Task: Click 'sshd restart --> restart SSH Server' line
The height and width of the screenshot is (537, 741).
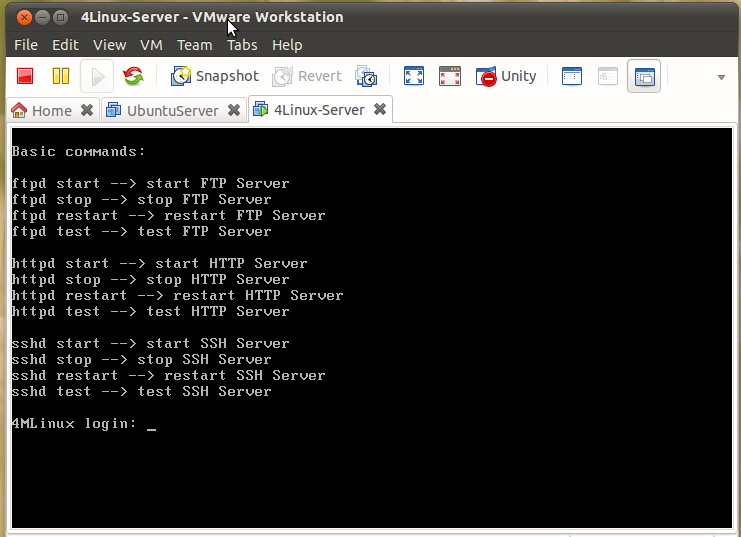Action: click(x=168, y=375)
